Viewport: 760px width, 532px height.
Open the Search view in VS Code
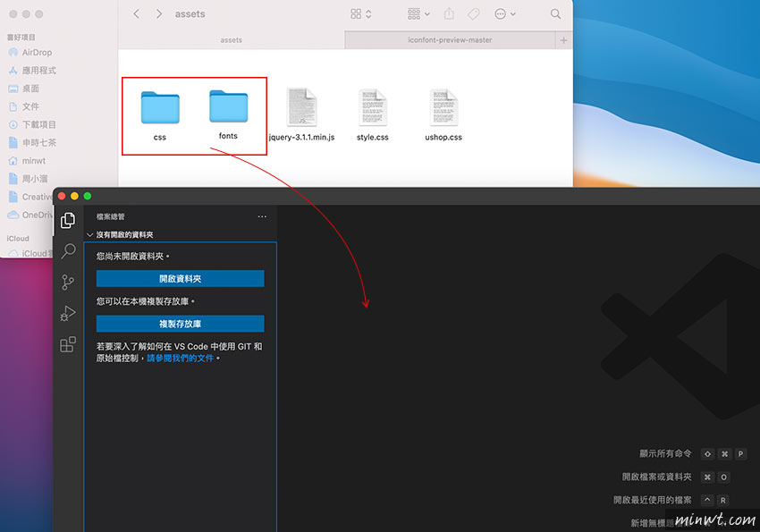click(68, 251)
